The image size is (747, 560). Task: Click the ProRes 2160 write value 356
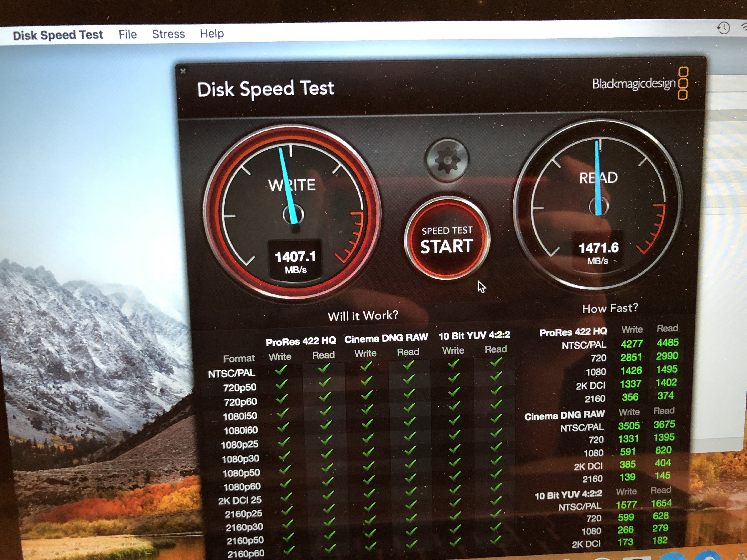pos(630,397)
